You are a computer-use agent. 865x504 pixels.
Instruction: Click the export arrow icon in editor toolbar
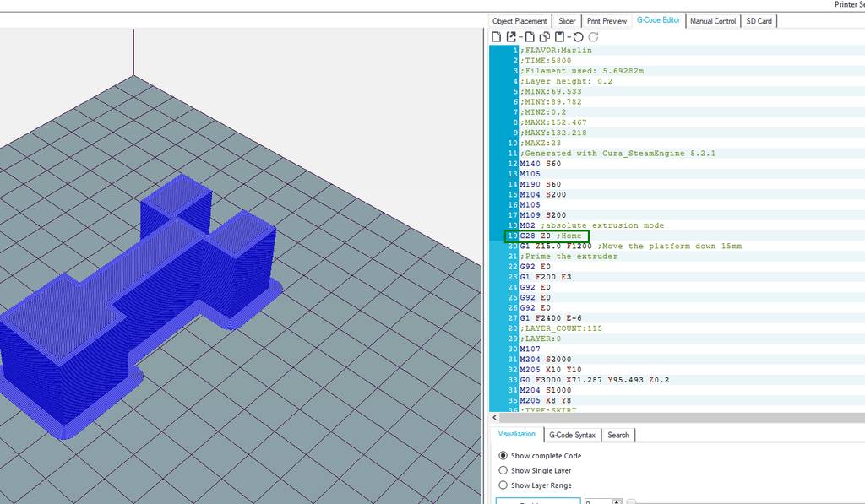pyautogui.click(x=512, y=37)
